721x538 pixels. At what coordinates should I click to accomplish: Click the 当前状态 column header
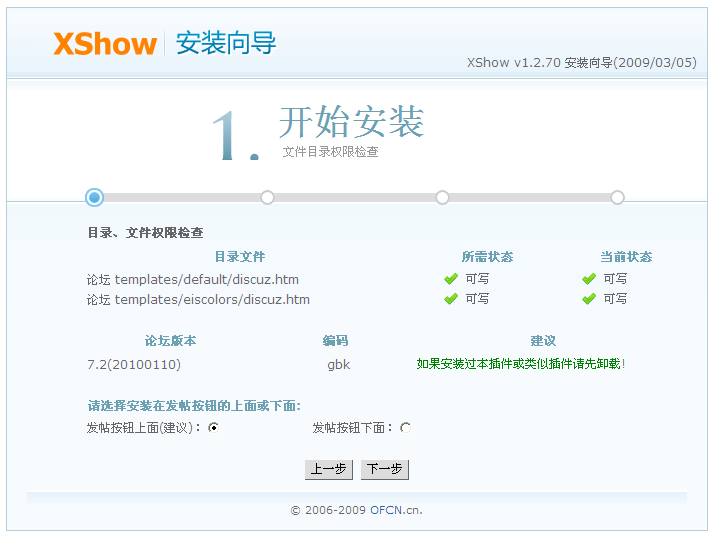pos(626,257)
